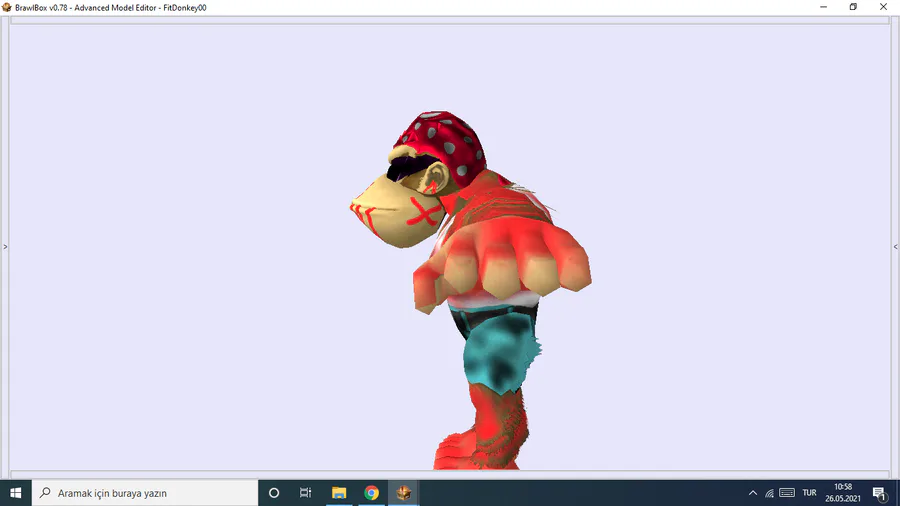Select BrawlBox app icon on taskbar
This screenshot has height=506, width=900.
(404, 493)
